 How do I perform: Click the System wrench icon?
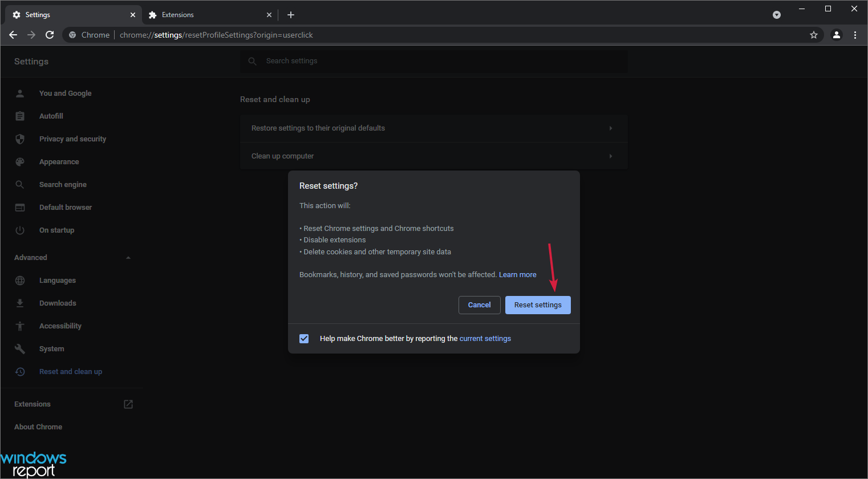tap(20, 348)
